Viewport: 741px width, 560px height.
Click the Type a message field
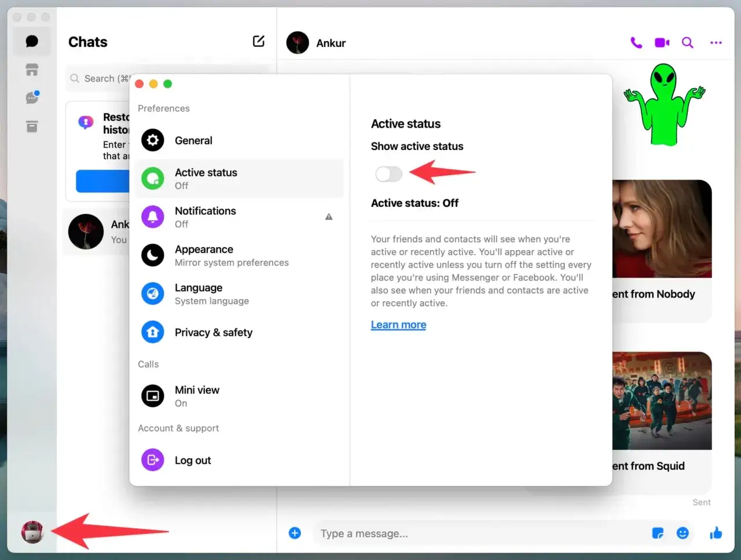point(480,533)
